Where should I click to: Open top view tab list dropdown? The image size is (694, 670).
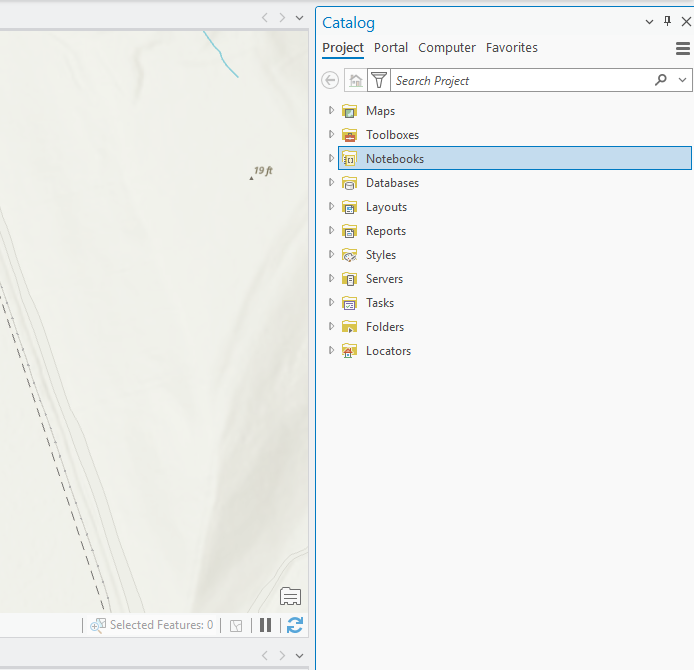coord(300,18)
